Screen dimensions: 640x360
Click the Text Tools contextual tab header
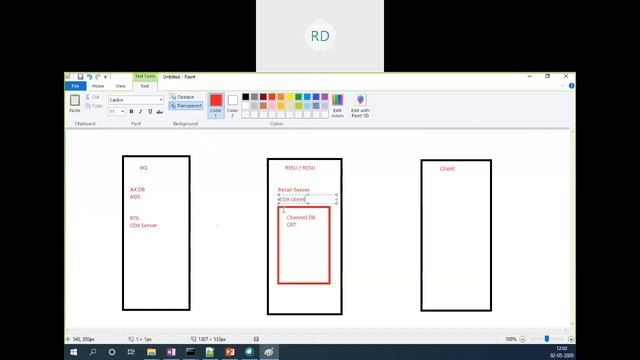[145, 76]
